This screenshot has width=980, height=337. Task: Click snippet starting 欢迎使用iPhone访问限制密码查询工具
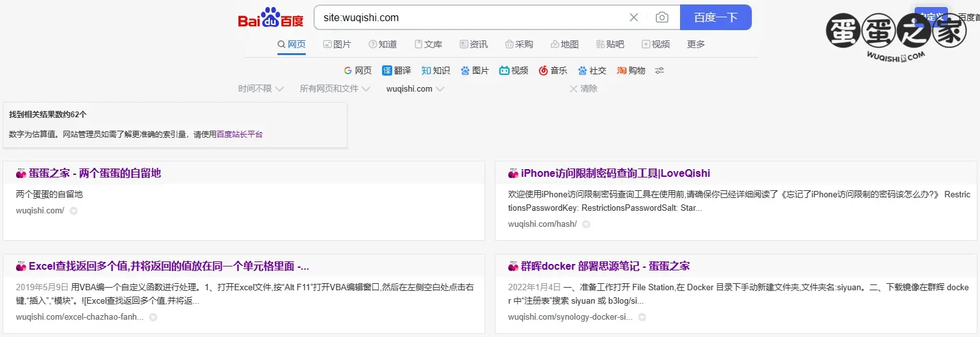[x=739, y=201]
